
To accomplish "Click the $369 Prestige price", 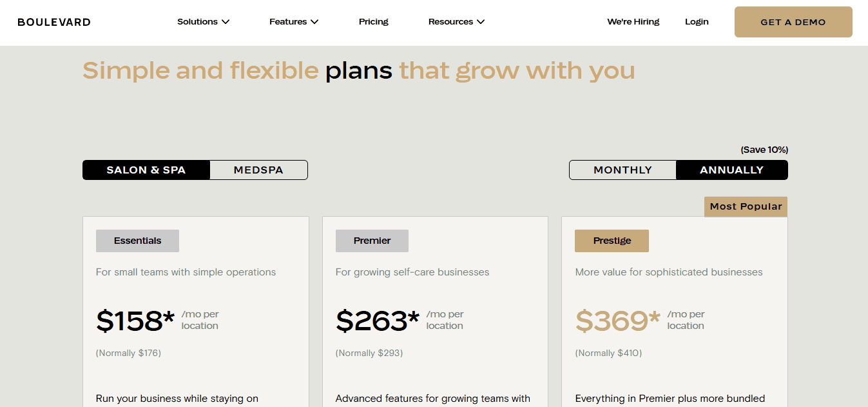I will click(x=618, y=321).
